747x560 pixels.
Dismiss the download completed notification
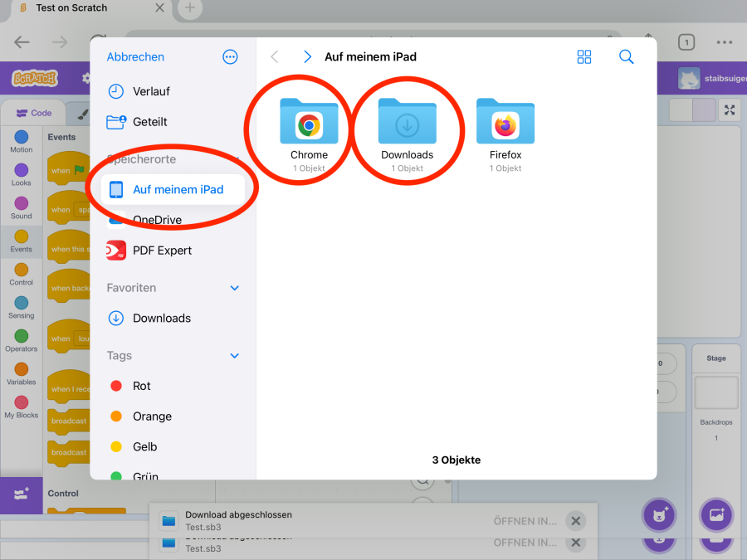[574, 520]
